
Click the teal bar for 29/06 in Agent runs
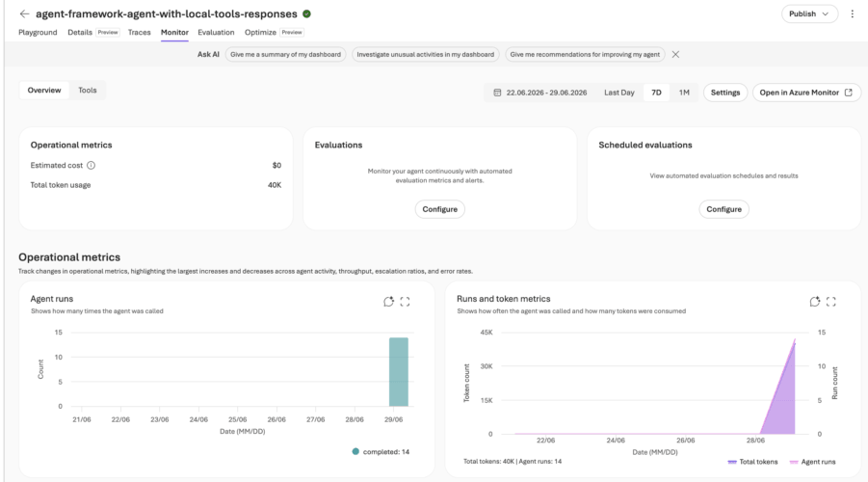point(399,372)
